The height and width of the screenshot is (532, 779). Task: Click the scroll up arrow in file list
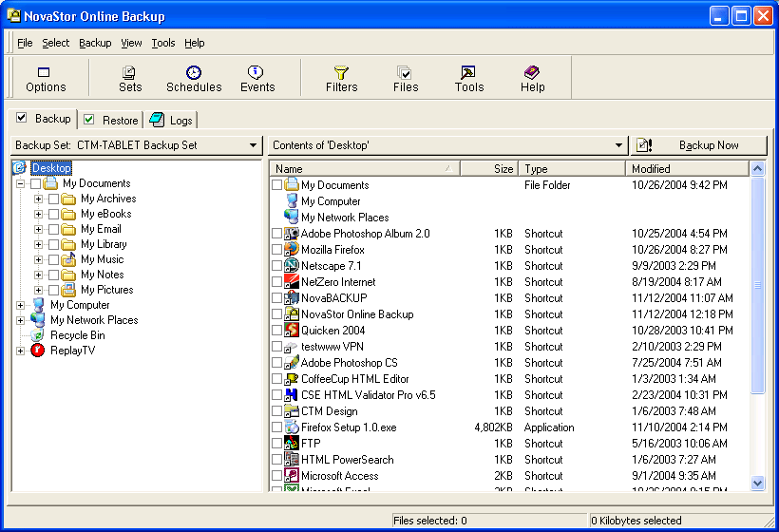click(757, 169)
